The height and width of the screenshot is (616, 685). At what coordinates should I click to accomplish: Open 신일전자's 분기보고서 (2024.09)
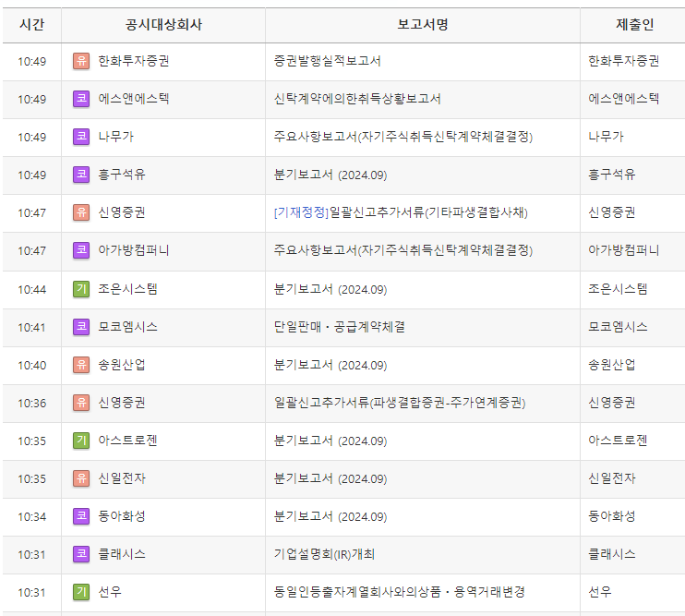point(330,478)
